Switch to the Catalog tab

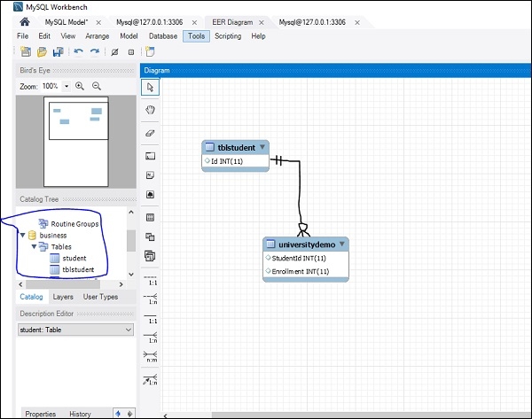(x=31, y=297)
